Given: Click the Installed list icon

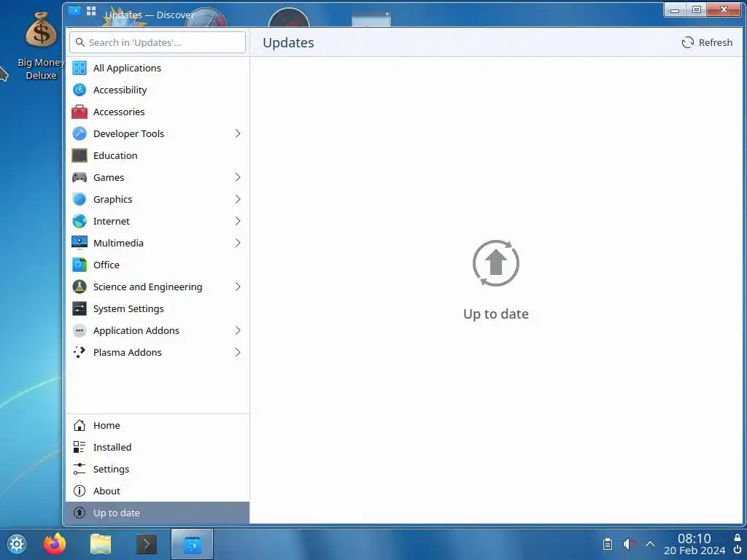Looking at the screenshot, I should point(80,447).
